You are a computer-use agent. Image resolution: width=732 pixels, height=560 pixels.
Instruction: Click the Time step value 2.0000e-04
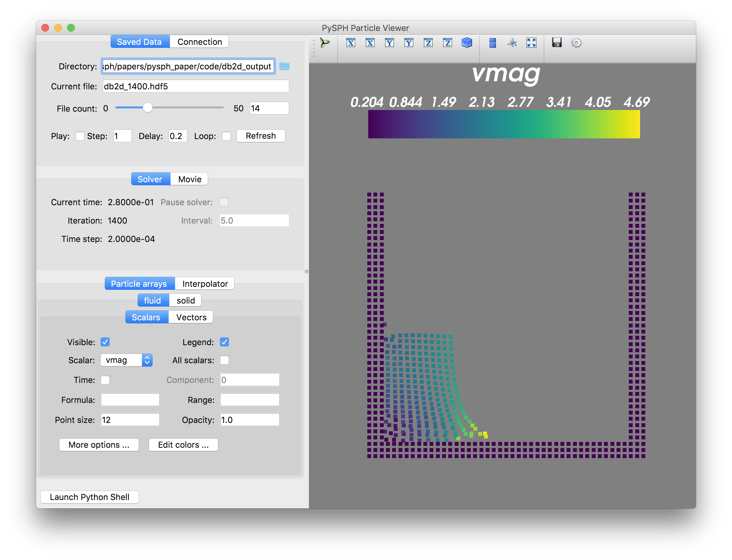[x=131, y=239]
